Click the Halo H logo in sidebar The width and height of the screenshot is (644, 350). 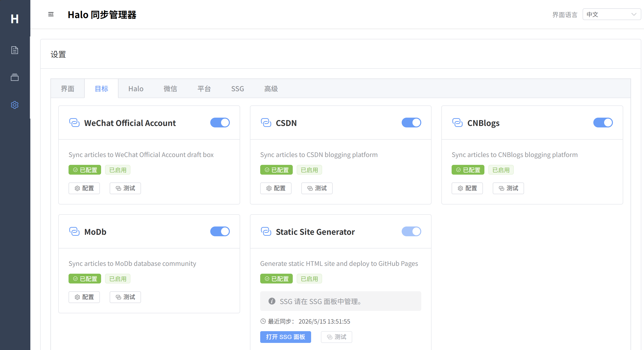(x=15, y=19)
